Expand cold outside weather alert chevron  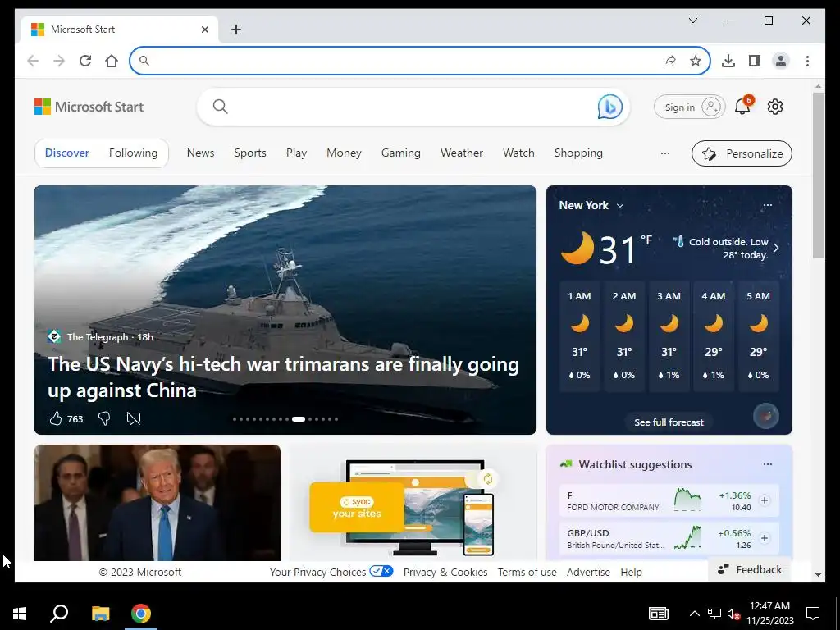(x=776, y=248)
